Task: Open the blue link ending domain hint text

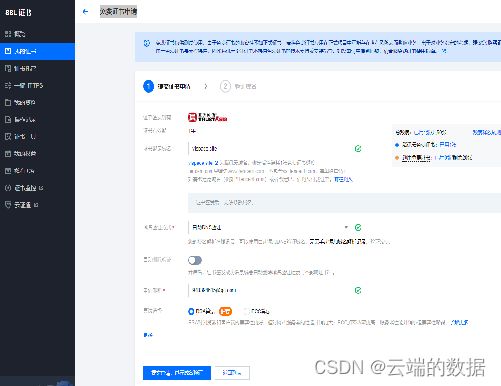Action: (343, 179)
